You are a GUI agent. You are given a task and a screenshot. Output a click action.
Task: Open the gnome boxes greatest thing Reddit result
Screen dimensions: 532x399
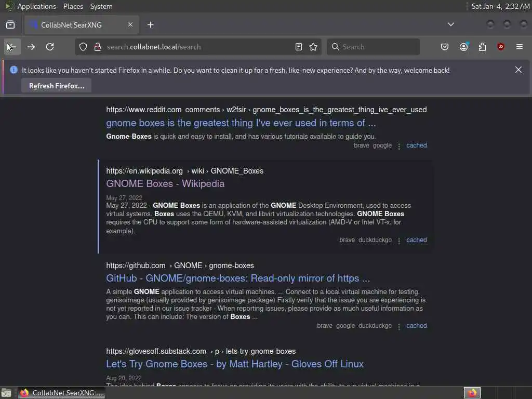tap(241, 123)
